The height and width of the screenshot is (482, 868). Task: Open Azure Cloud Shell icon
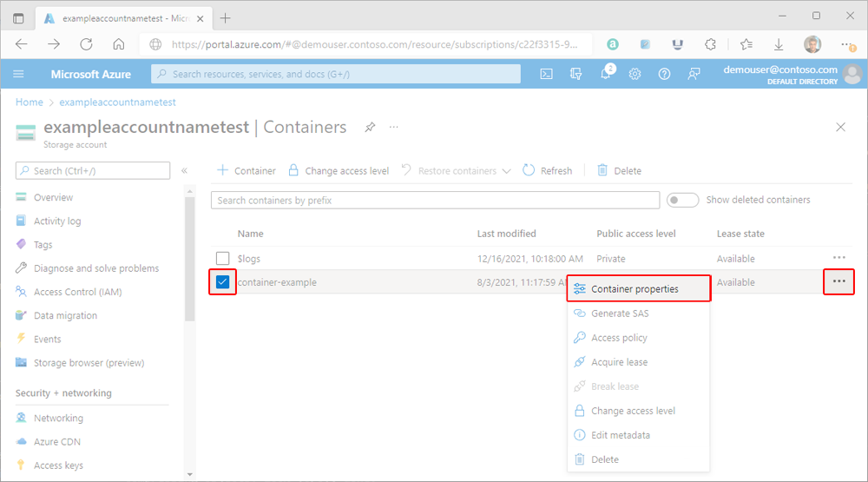click(547, 75)
